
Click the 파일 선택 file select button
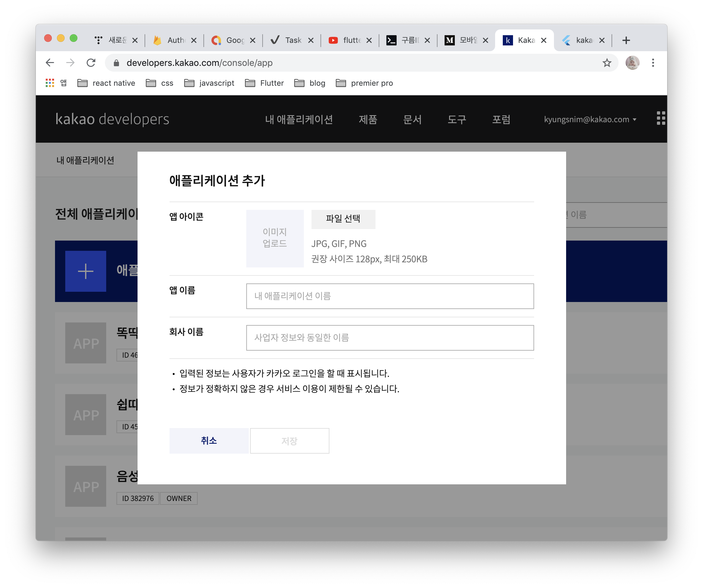pos(343,219)
